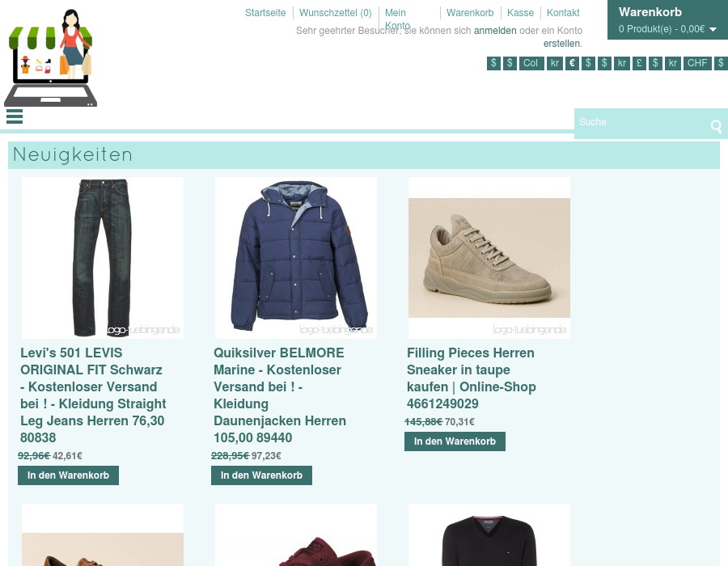Click the Suche search input field
The image size is (728, 566).
(x=641, y=122)
